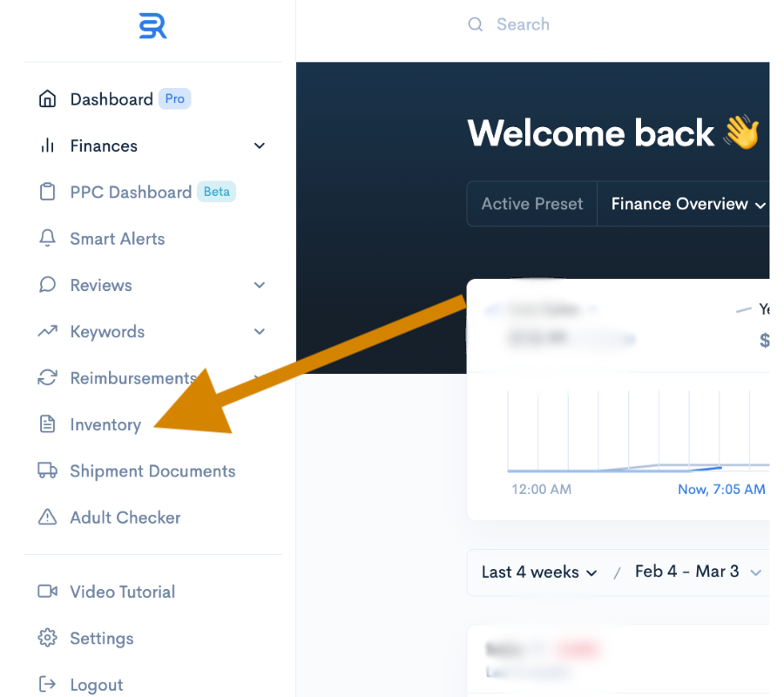The height and width of the screenshot is (697, 784).
Task: Expand the Finances submenu chevron
Action: (259, 146)
